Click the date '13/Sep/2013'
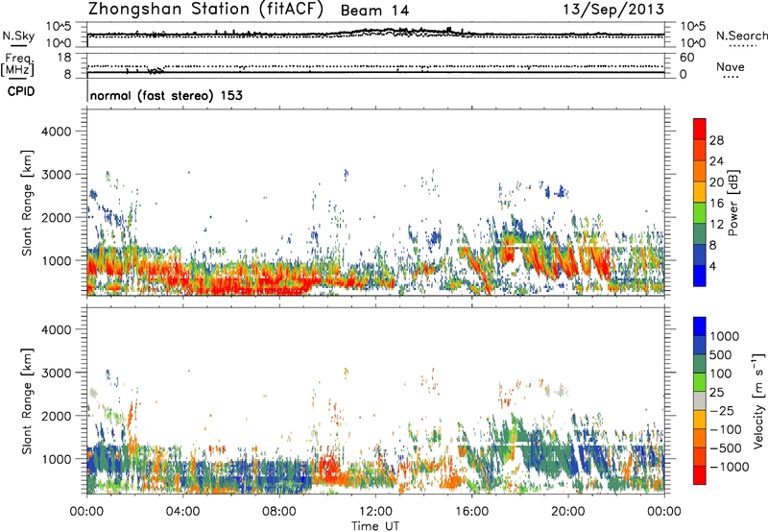The width and height of the screenshot is (768, 532). click(x=613, y=10)
